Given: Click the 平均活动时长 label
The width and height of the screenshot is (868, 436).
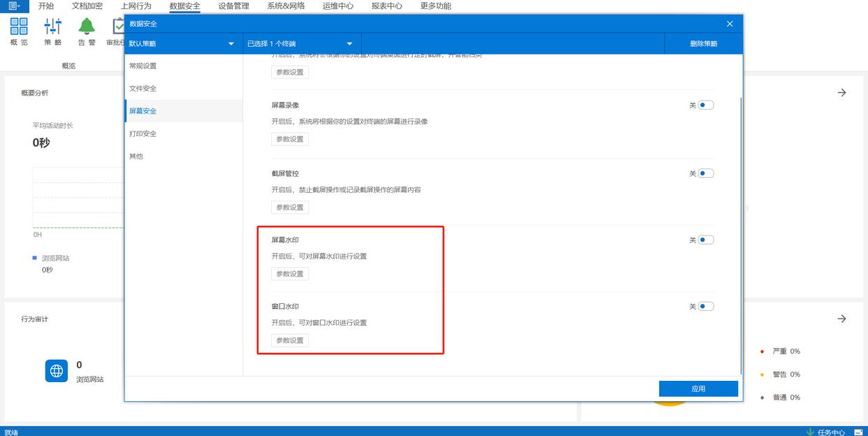Looking at the screenshot, I should click(x=52, y=126).
